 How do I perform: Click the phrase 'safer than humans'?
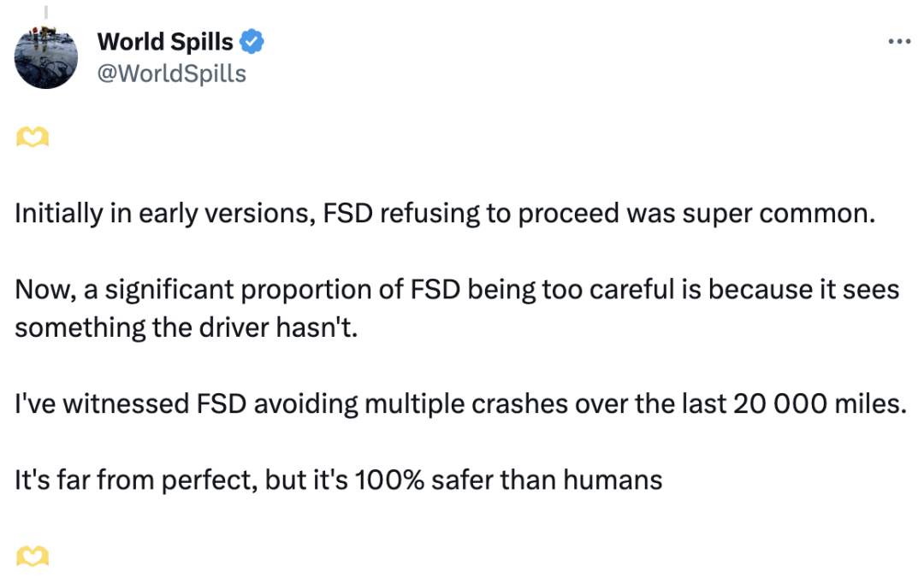547,480
